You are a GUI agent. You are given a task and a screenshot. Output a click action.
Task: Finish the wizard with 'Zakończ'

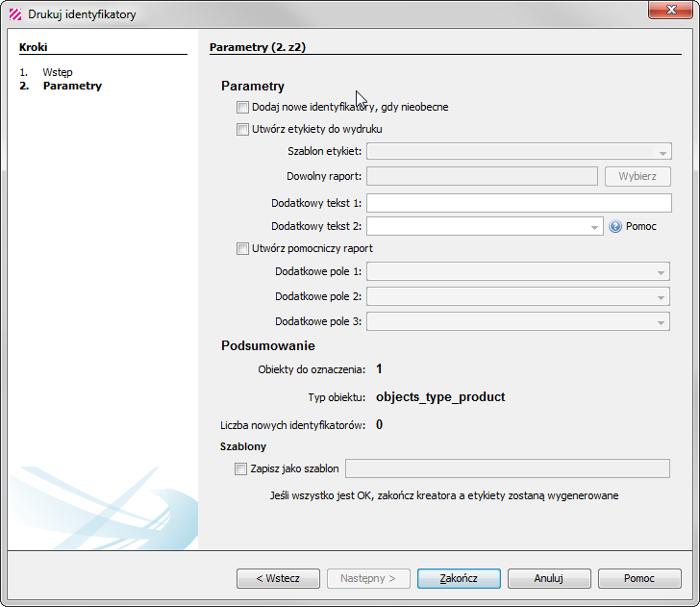click(x=459, y=578)
